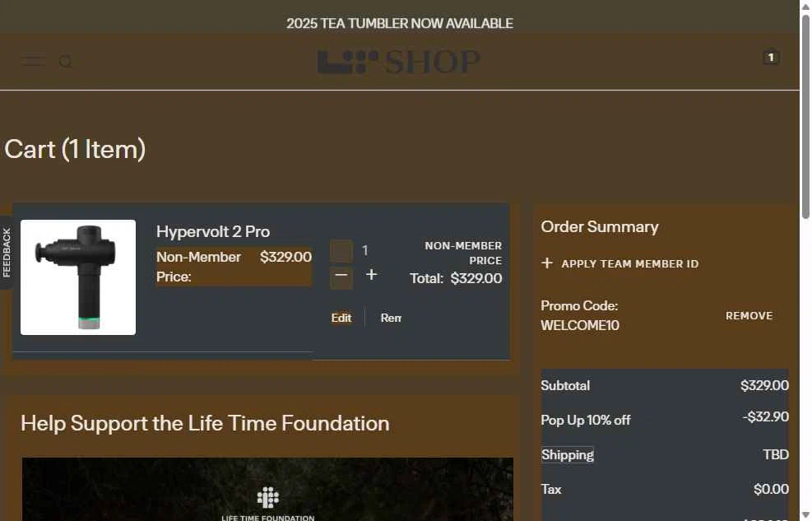Click the Tax value $0.00

tap(771, 489)
